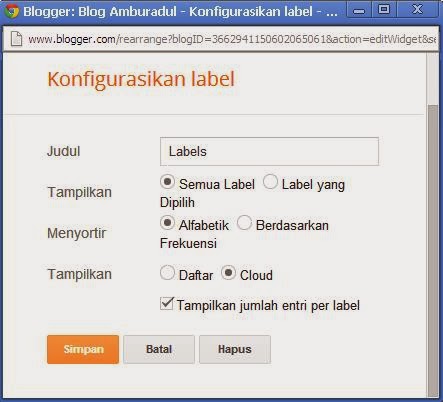
Task: Click the Chrome icon in title bar
Action: pos(12,11)
